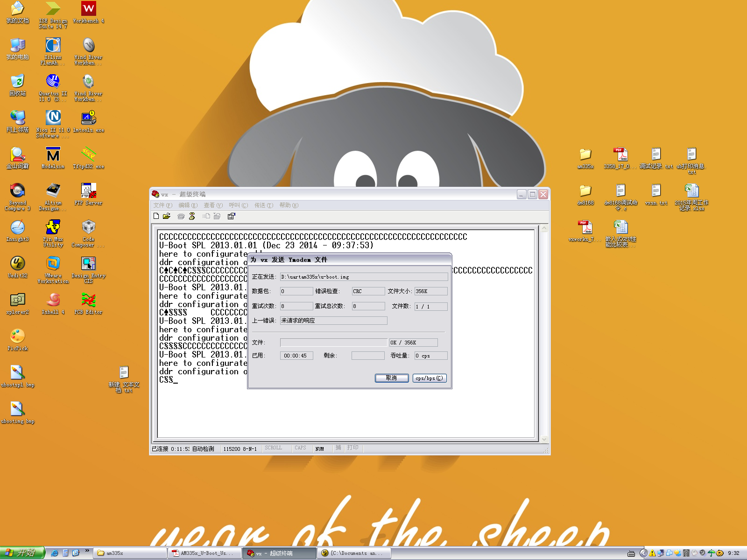The image size is (747, 560).
Task: Switch to am335x folder taskbar button
Action: (131, 553)
